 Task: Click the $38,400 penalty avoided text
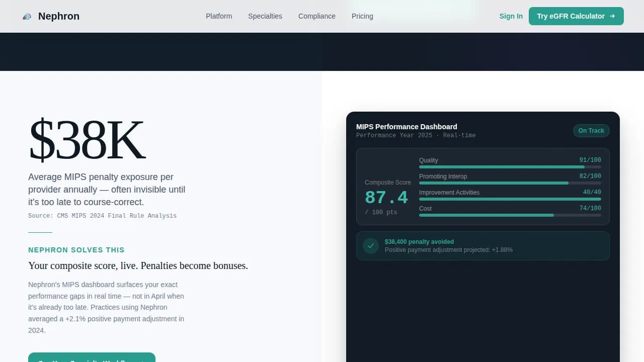click(x=419, y=242)
